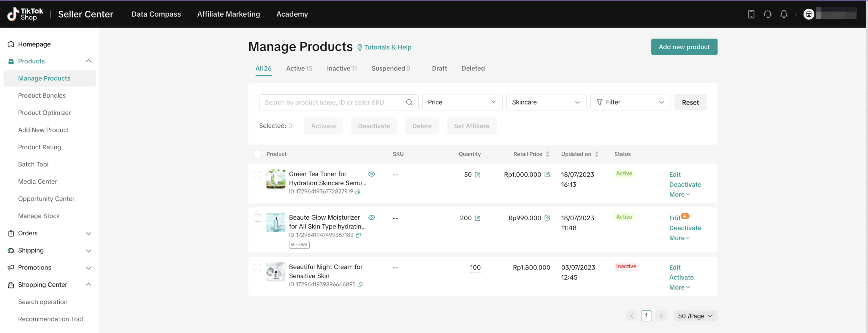This screenshot has height=333, width=868.
Task: Edit the quantity of Beaute Glow Moisturizer
Action: (478, 218)
